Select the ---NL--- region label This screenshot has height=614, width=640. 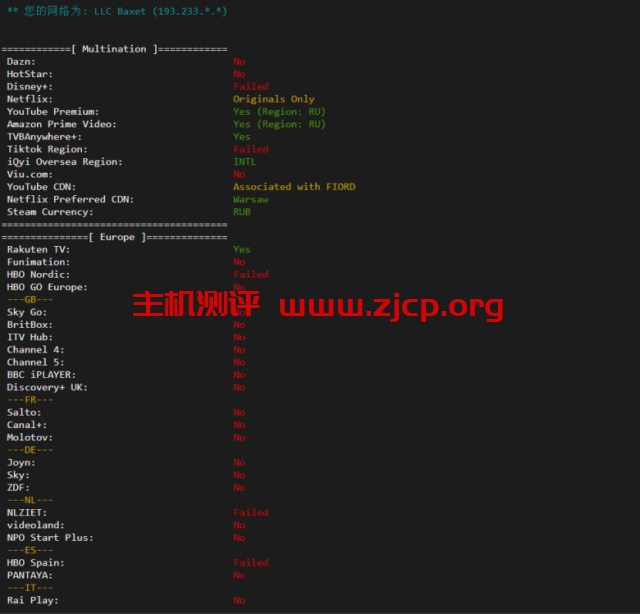pyautogui.click(x=30, y=501)
